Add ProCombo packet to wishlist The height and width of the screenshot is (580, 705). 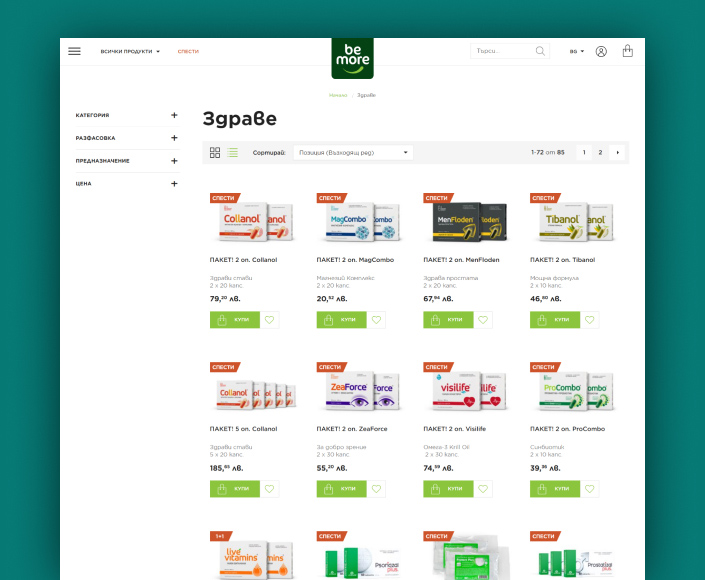point(589,489)
